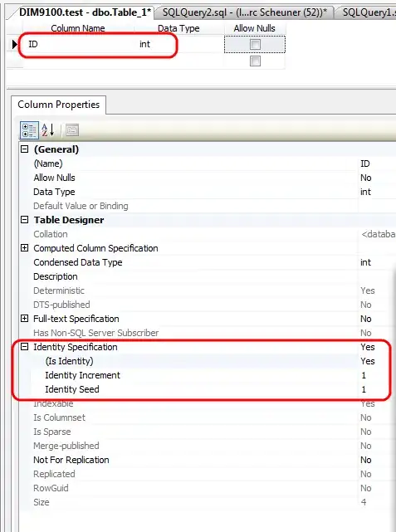Click the Property Pages icon
This screenshot has height=532, width=396.
(x=72, y=130)
